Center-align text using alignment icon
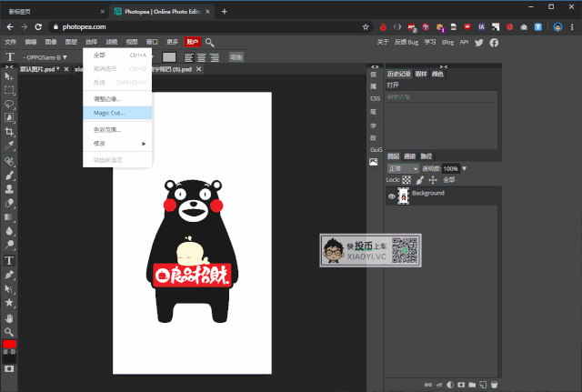Screen dimensions: 582x392 (200, 57)
